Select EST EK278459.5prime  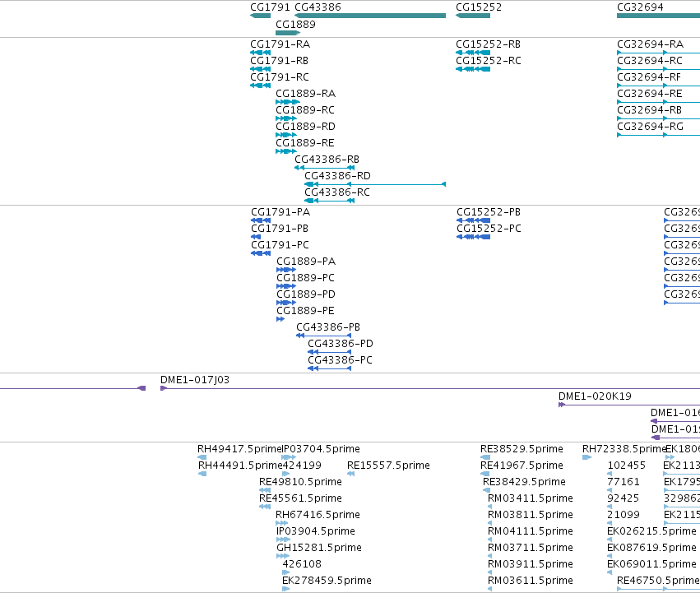point(327,581)
